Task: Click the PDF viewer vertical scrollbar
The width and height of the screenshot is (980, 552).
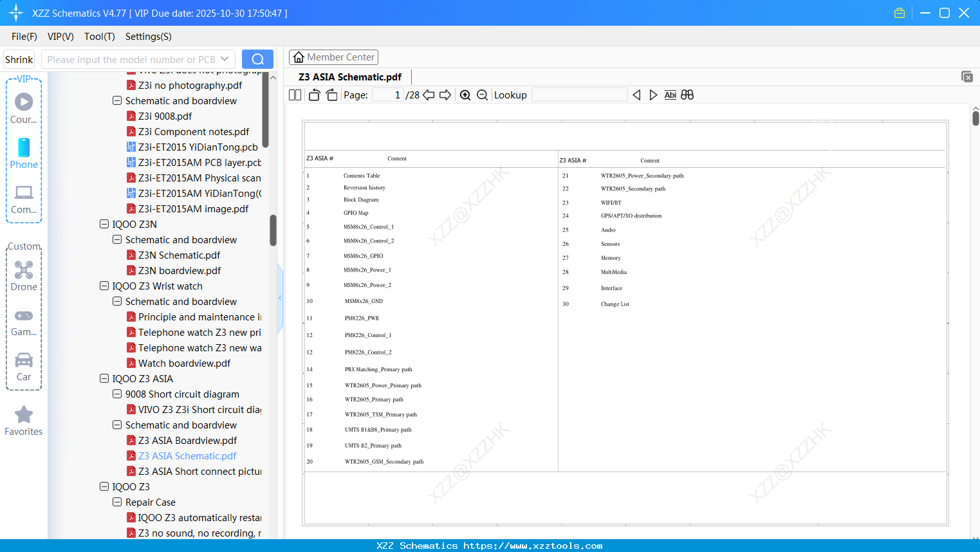Action: tap(975, 118)
